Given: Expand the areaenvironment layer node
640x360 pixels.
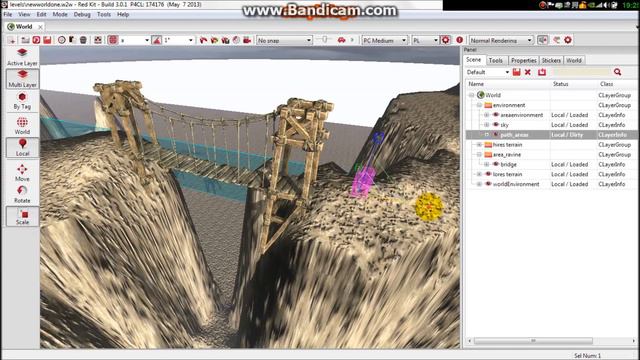Looking at the screenshot, I should coord(487,115).
